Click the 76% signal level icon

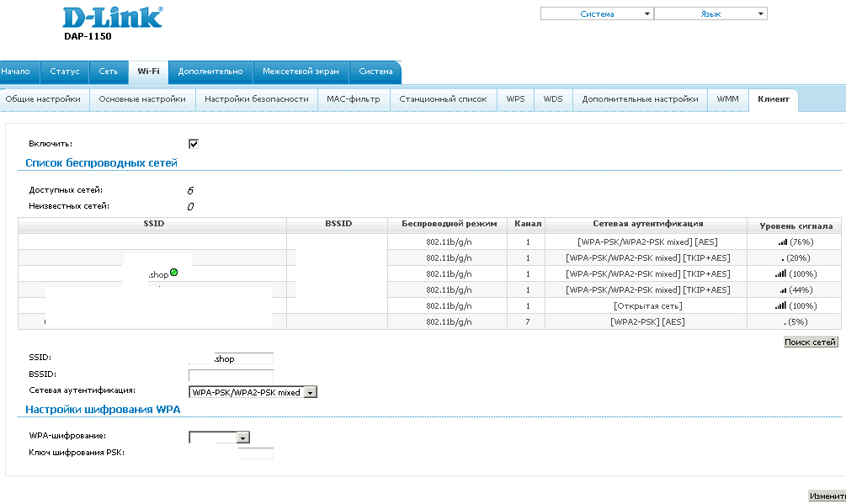[782, 242]
